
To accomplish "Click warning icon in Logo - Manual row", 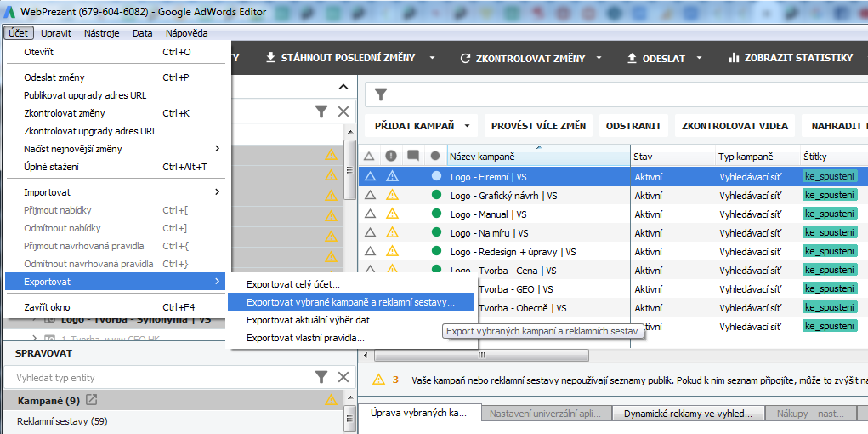I will tap(392, 214).
